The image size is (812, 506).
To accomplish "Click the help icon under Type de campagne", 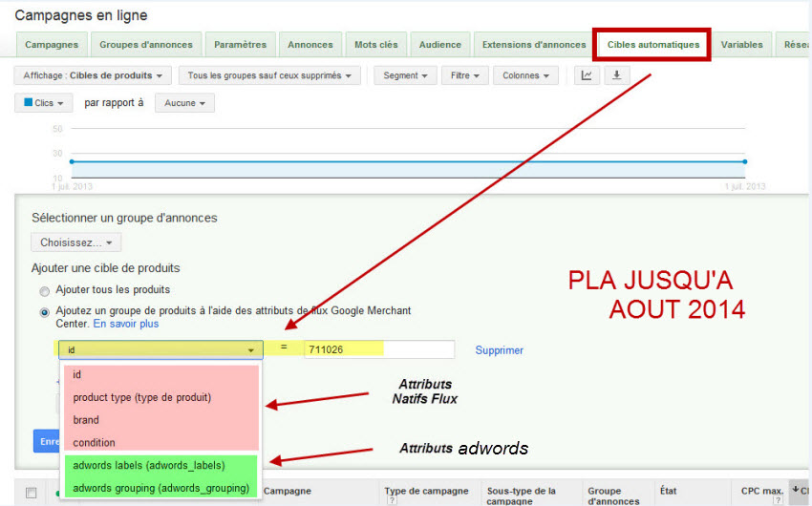I will [392, 501].
